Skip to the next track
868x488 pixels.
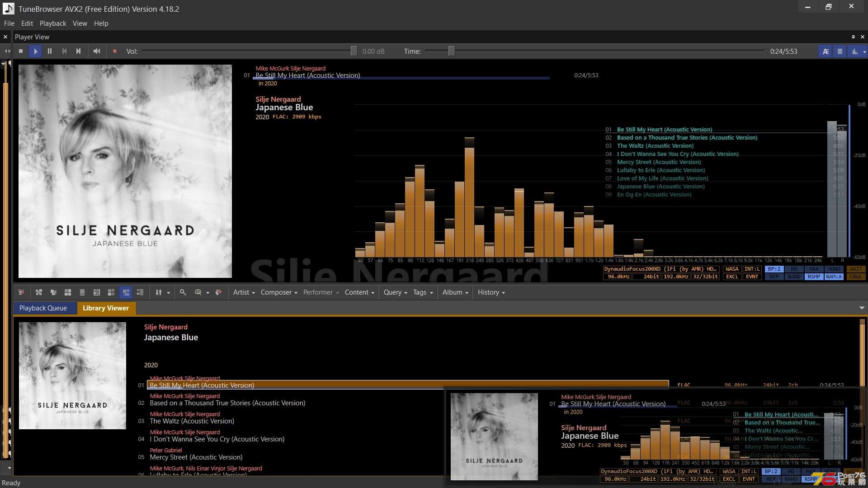(x=79, y=52)
